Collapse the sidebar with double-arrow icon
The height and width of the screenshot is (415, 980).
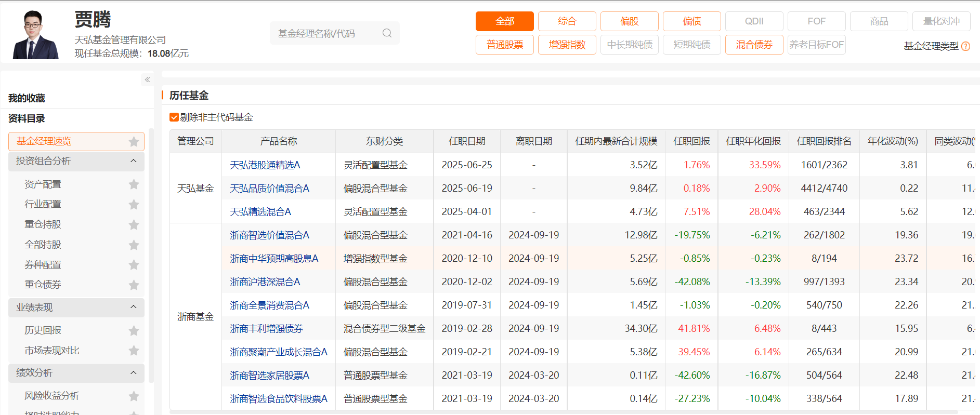(147, 79)
